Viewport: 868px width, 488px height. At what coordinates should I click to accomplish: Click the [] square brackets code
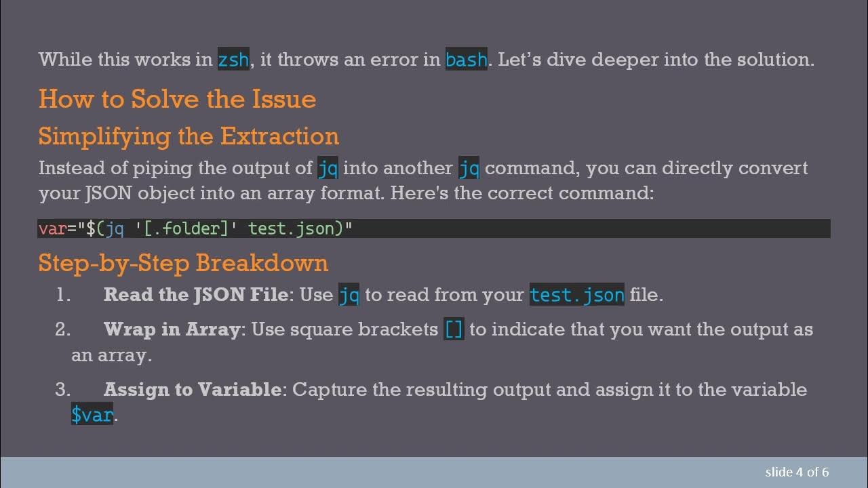(454, 329)
